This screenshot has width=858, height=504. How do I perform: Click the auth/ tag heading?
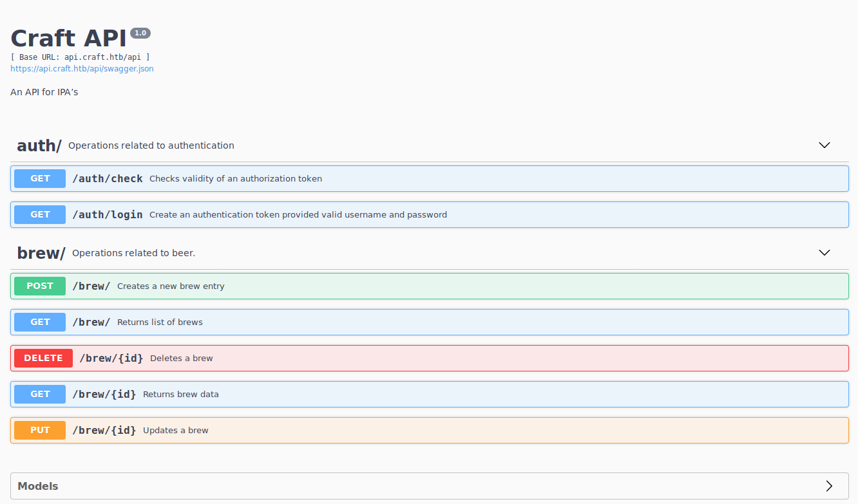tap(39, 145)
